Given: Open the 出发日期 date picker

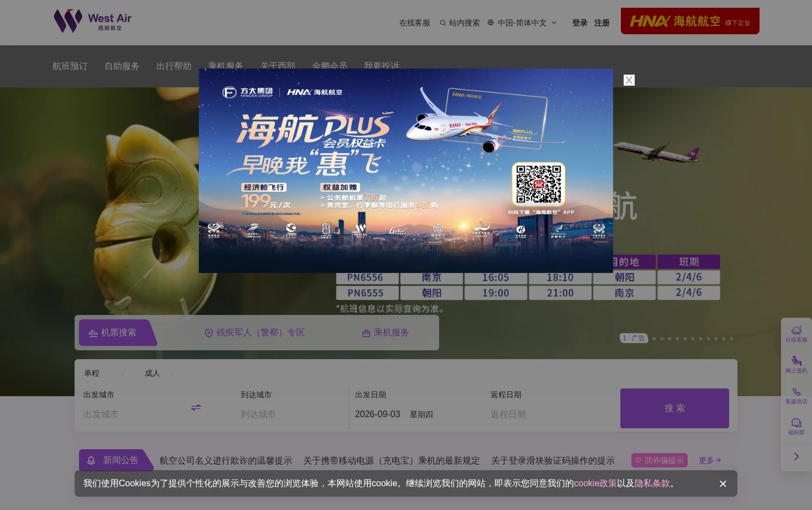Looking at the screenshot, I should coord(394,414).
